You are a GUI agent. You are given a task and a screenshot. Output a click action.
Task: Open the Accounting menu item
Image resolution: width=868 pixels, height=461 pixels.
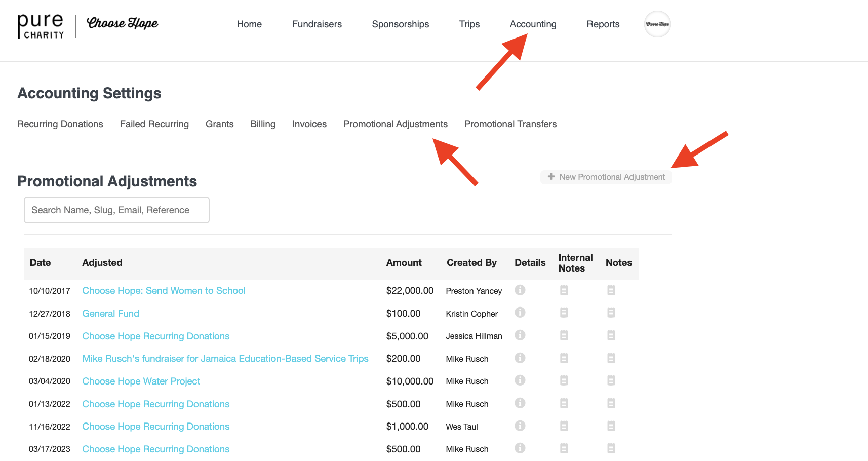(x=533, y=24)
